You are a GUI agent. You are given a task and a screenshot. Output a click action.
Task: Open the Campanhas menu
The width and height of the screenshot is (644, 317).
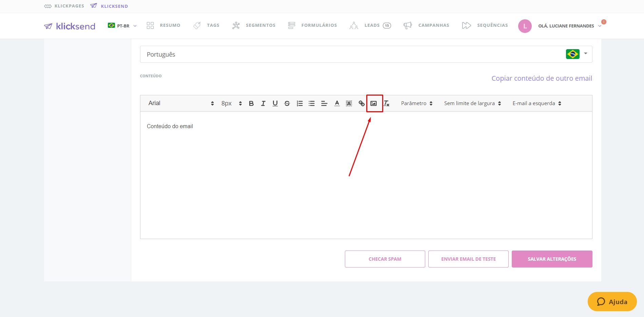(x=426, y=25)
